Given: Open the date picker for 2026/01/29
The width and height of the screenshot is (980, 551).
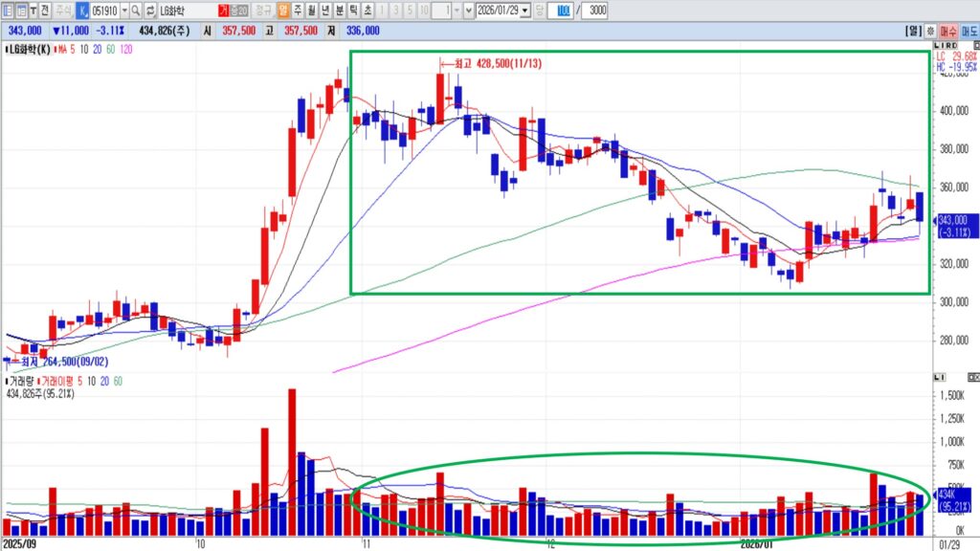Looking at the screenshot, I should tap(523, 11).
